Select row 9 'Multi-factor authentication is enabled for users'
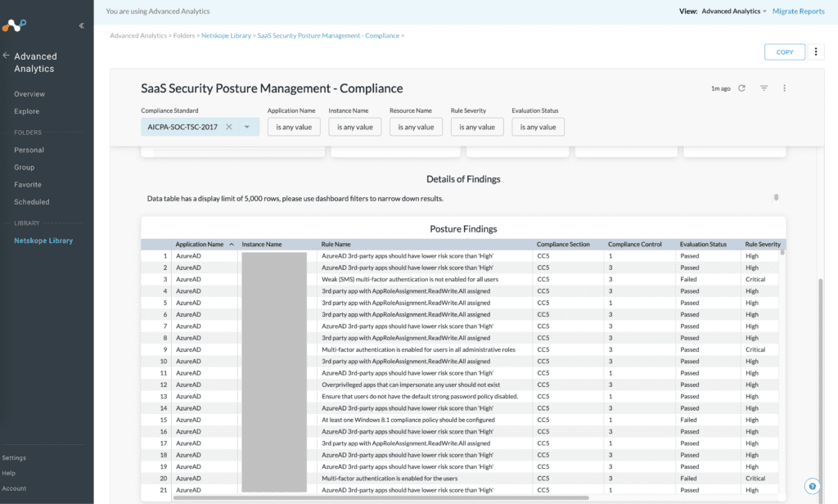Screen dimensions: 838x504 418,349
